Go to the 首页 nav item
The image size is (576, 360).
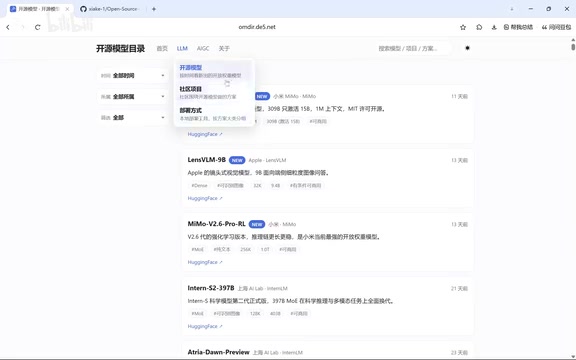pyautogui.click(x=162, y=48)
